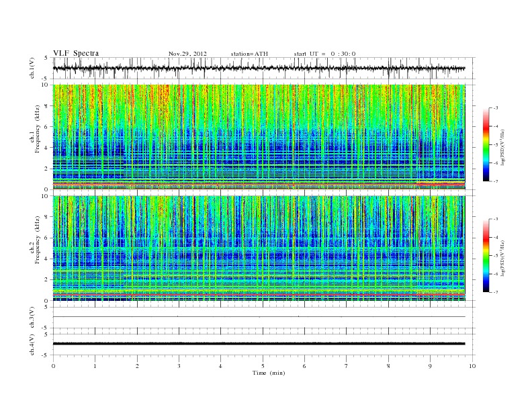Click the upper color scale bar

486,144
